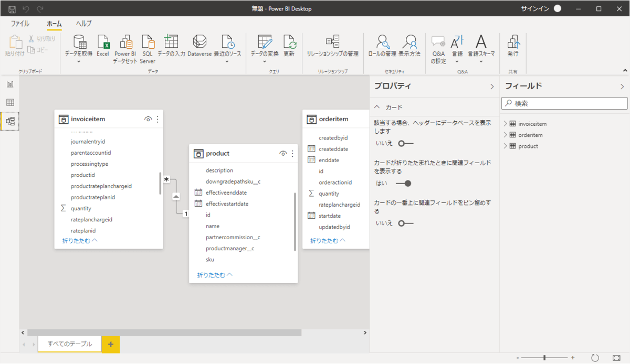Open the ファイル menu tab
630x364 pixels.
tap(20, 24)
